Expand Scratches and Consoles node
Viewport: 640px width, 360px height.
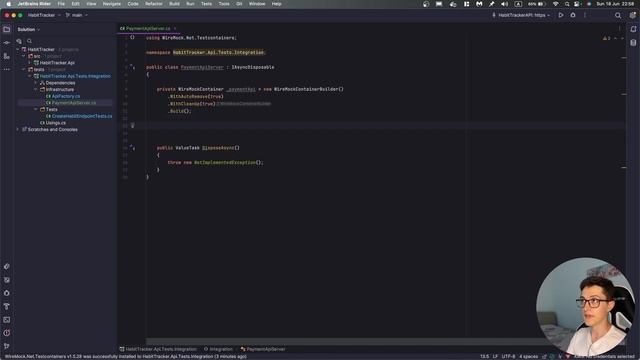click(x=18, y=129)
